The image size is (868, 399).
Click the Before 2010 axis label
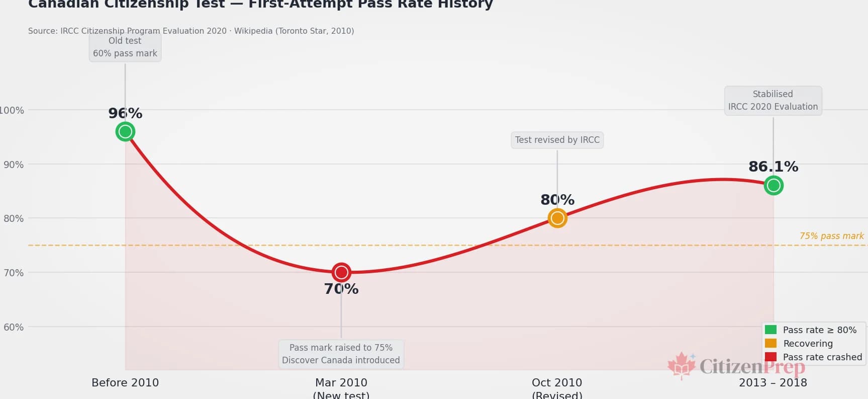(125, 383)
